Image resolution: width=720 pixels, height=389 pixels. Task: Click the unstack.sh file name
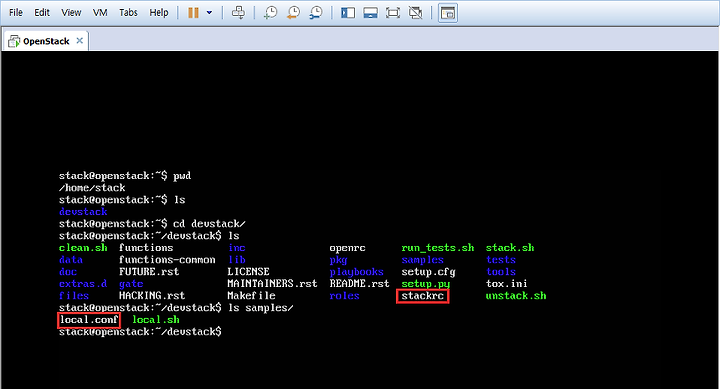point(516,296)
